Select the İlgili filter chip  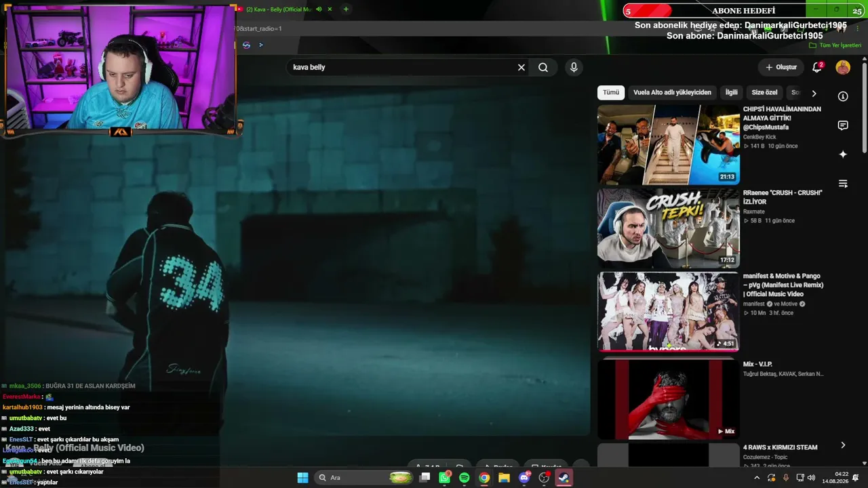[732, 92]
